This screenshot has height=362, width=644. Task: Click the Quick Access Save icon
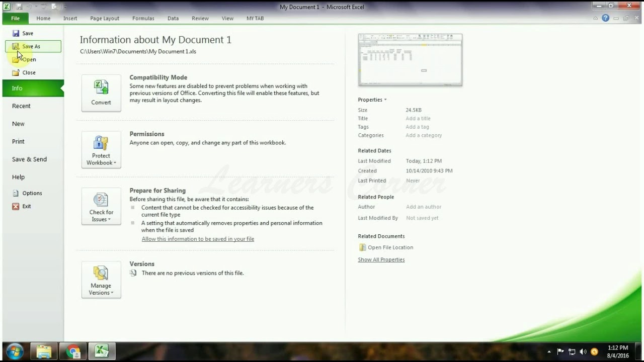[19, 7]
